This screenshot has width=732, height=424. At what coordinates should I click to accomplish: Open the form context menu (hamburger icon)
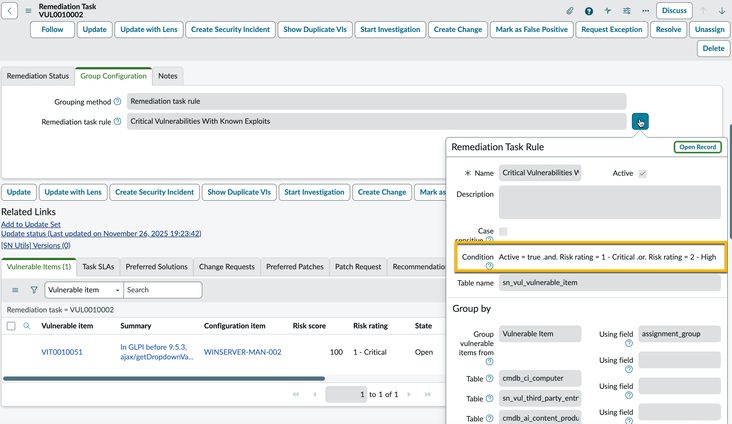(28, 11)
